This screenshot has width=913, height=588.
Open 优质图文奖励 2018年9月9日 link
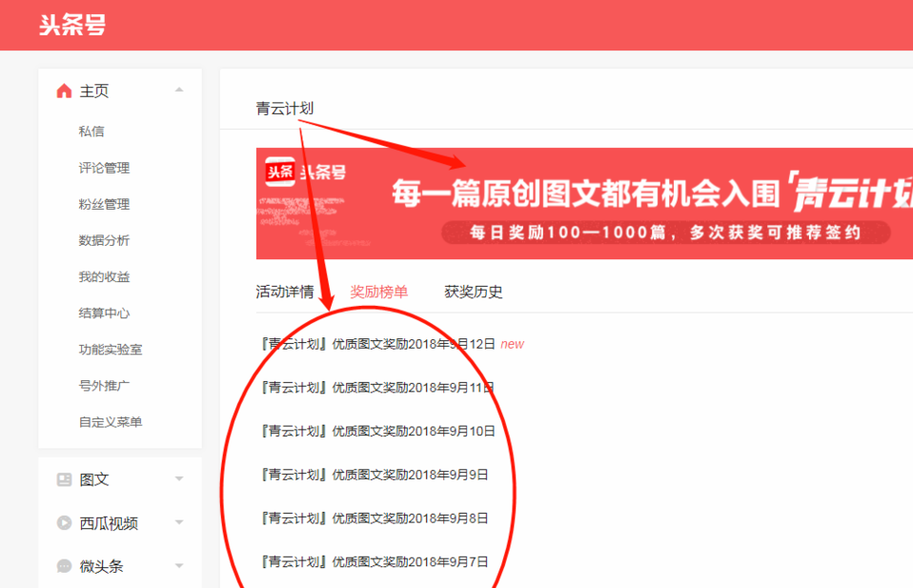coord(375,475)
